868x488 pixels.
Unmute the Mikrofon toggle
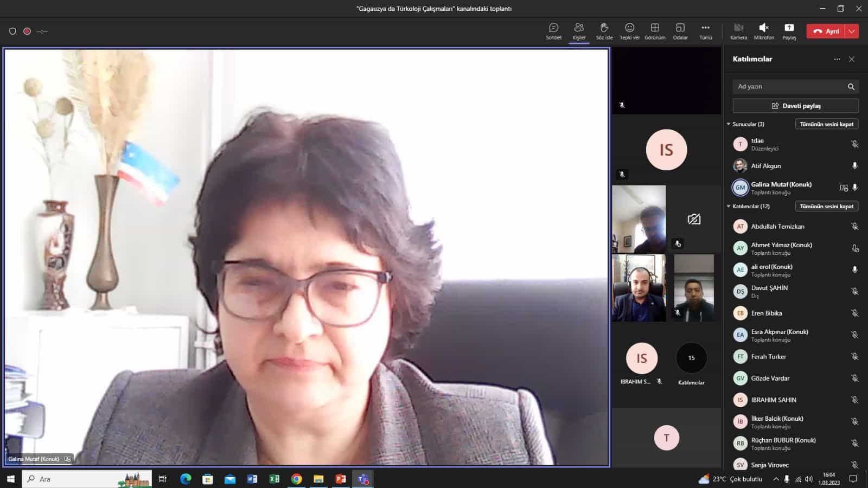[764, 31]
